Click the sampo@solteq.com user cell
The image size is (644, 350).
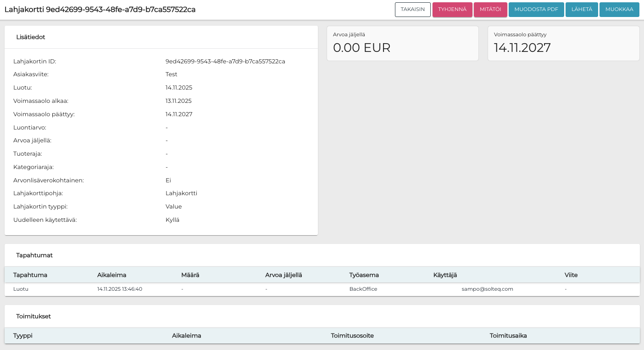point(487,289)
